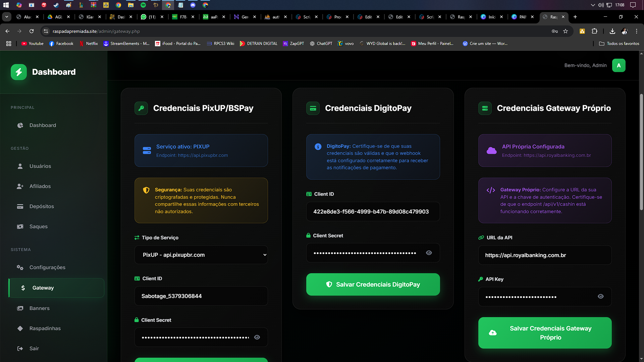Click the shield icon in Segurança warning

146,190
